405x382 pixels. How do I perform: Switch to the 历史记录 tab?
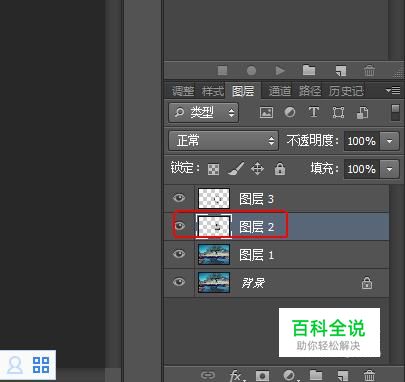tap(346, 91)
